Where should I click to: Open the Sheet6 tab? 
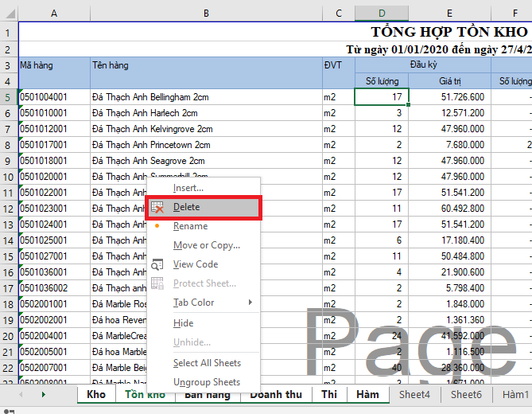[466, 394]
